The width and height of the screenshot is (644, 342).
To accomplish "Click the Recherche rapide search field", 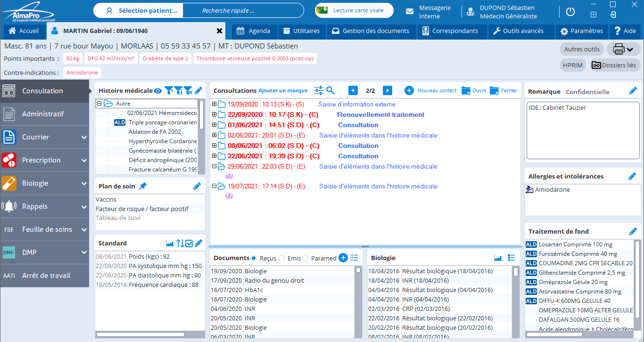I will point(243,10).
